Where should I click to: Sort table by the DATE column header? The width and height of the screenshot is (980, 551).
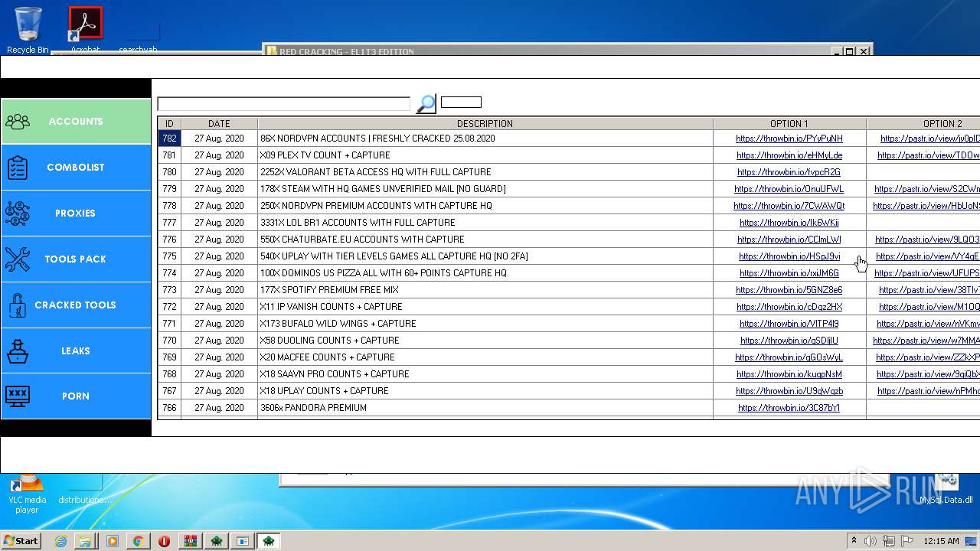219,123
